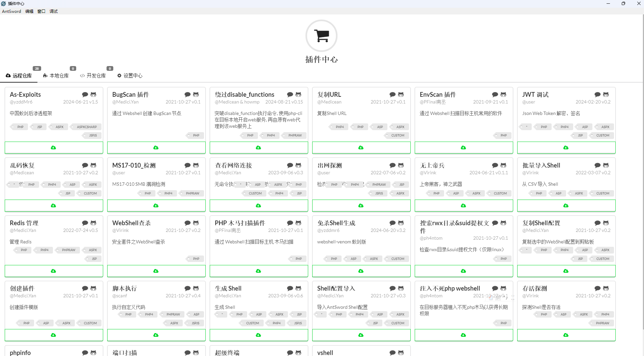Open the AntSword menu
Screen dimensions: 644x356
tap(11, 11)
